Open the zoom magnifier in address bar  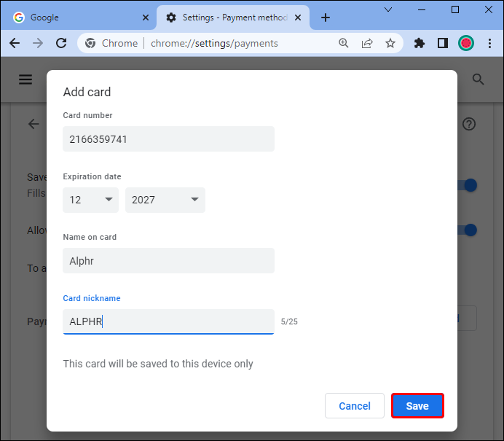coord(343,43)
